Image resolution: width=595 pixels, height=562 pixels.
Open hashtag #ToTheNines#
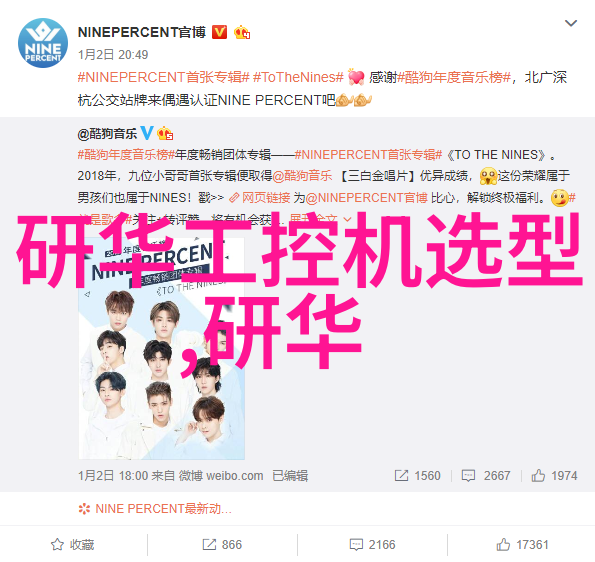[298, 77]
